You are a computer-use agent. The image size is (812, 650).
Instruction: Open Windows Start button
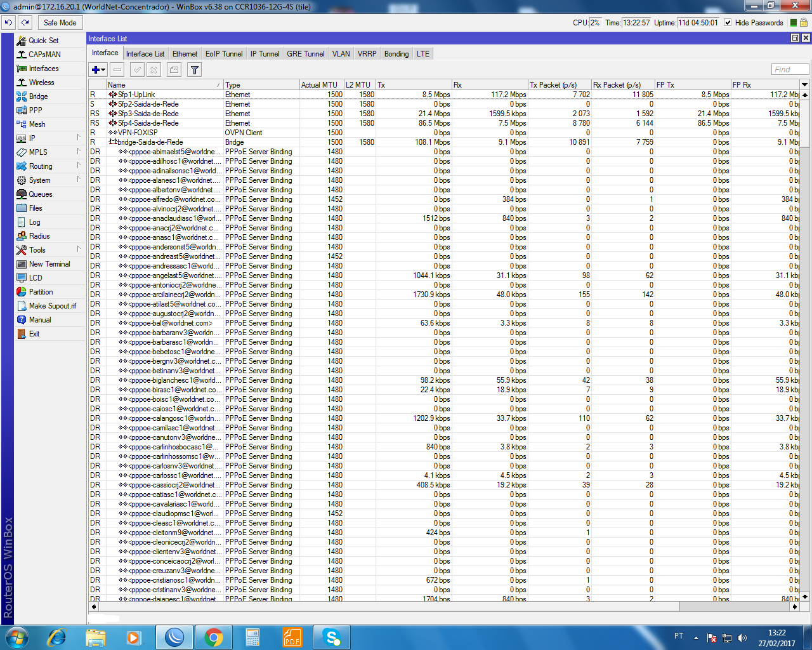point(16,637)
